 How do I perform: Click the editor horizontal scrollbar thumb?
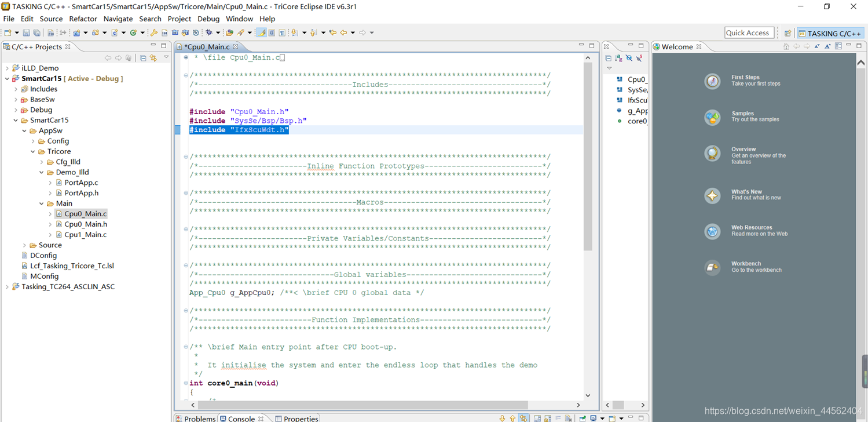(x=363, y=405)
